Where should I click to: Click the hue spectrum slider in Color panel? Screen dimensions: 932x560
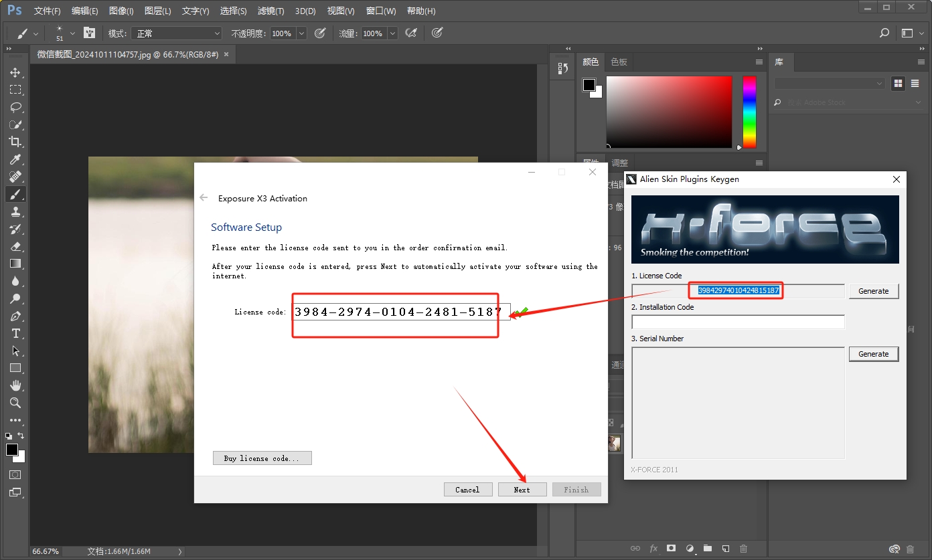click(x=749, y=112)
